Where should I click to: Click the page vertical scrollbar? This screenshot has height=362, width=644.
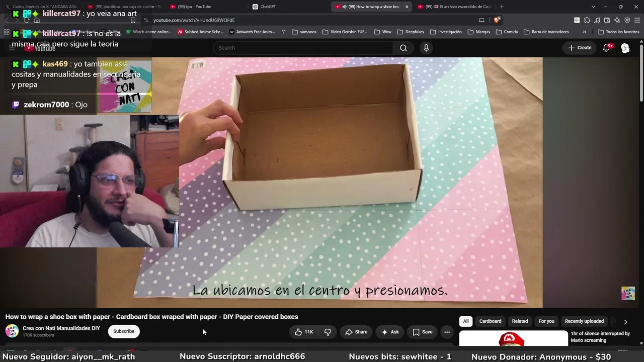[641, 73]
